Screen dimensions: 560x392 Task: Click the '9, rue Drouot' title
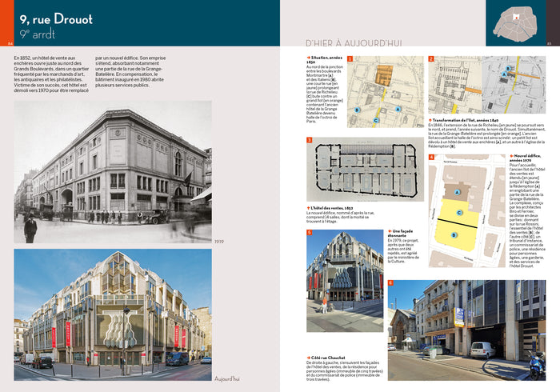(x=56, y=19)
